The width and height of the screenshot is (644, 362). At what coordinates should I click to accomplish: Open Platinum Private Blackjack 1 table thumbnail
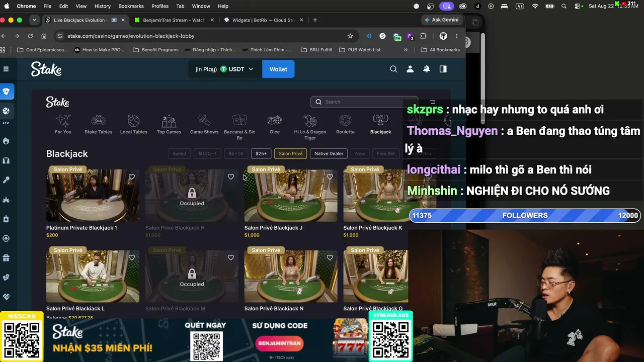click(93, 196)
